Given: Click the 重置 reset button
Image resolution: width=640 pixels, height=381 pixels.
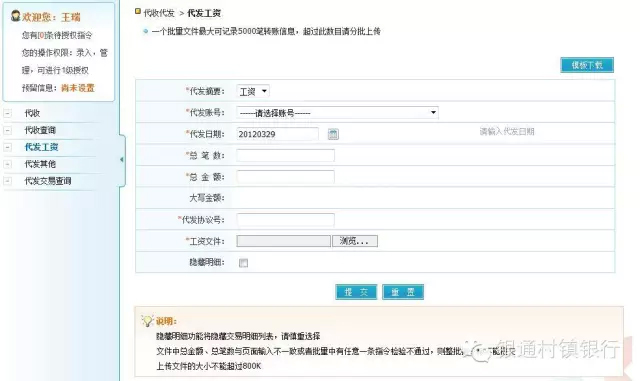Looking at the screenshot, I should point(403,292).
